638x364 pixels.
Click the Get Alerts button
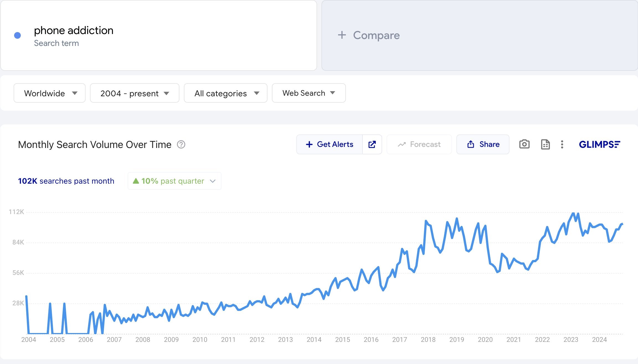330,144
